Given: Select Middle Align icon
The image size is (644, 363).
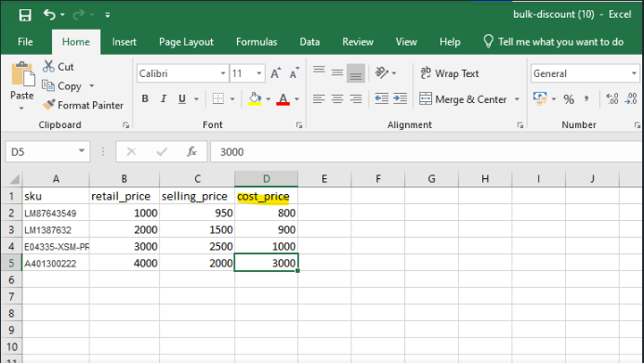Looking at the screenshot, I should (x=337, y=72).
